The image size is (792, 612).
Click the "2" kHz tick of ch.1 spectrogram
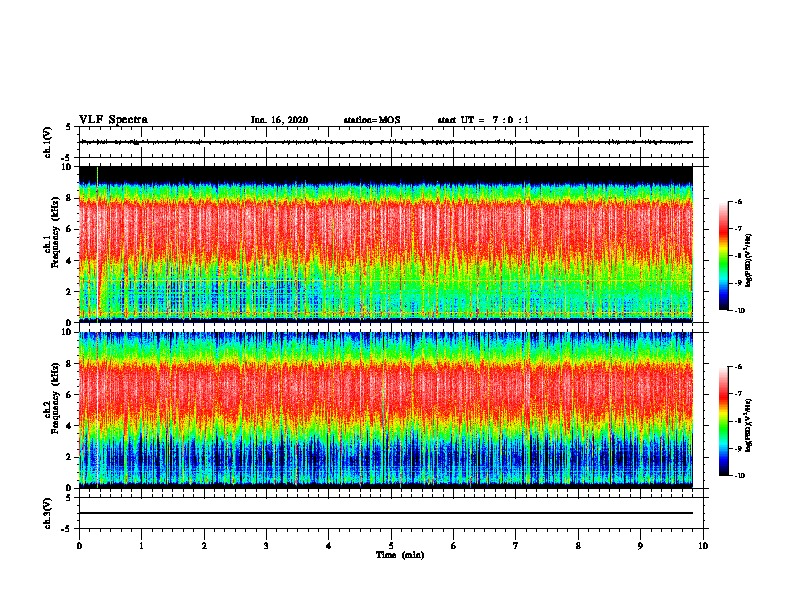point(70,292)
